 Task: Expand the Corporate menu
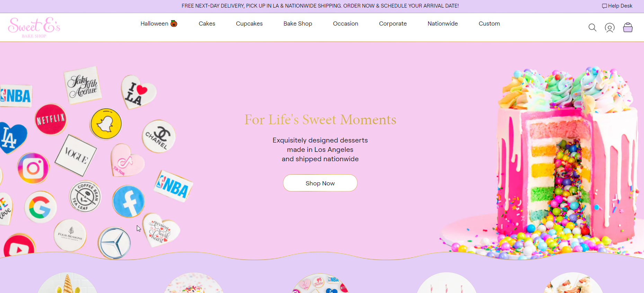(393, 24)
